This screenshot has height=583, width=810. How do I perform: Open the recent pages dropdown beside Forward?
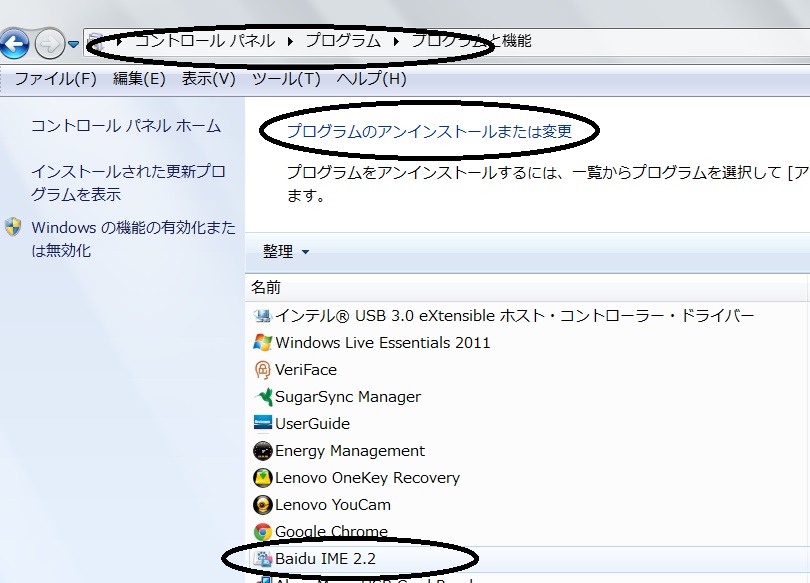tap(73, 45)
